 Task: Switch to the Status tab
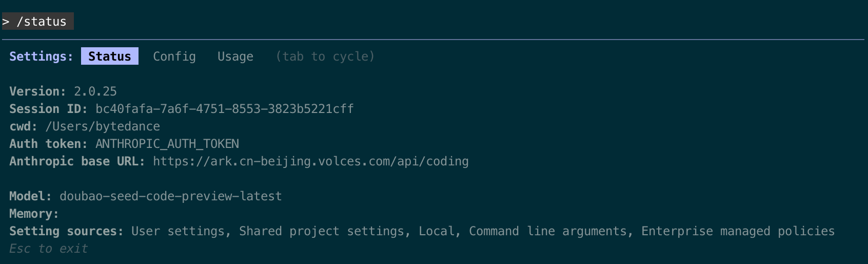[109, 56]
